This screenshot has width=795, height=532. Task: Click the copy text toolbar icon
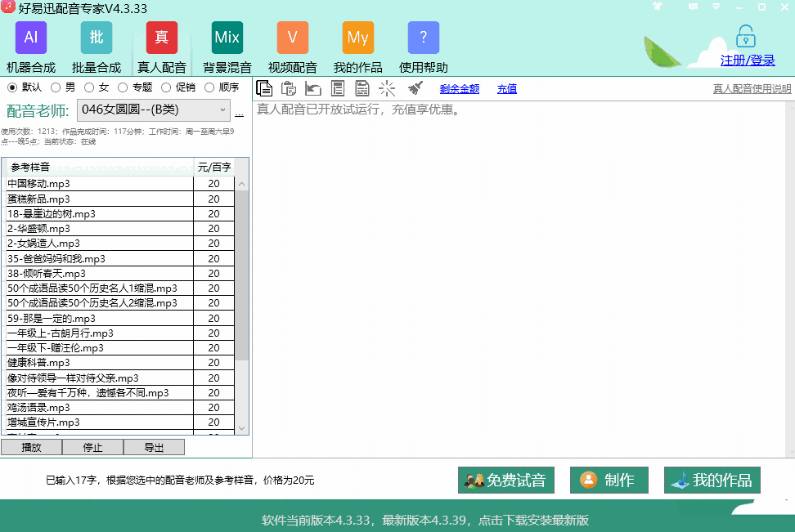click(264, 89)
